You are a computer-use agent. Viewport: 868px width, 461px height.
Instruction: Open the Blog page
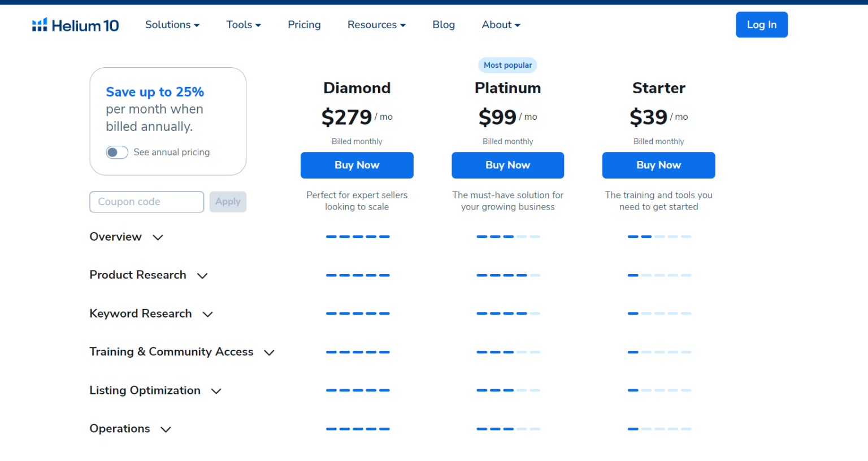coord(444,24)
